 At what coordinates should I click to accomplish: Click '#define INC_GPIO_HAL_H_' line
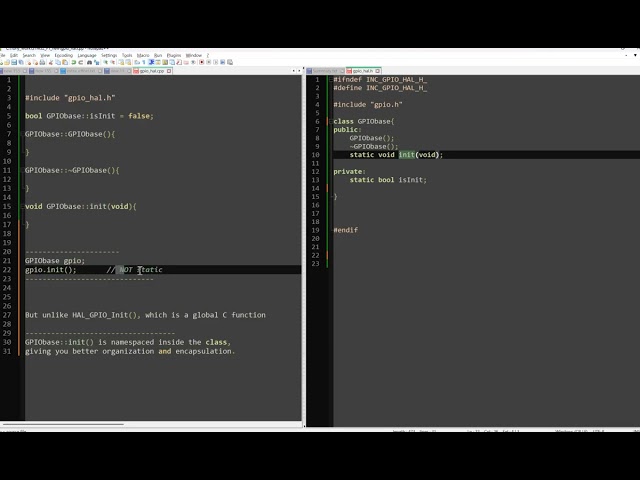click(x=380, y=88)
